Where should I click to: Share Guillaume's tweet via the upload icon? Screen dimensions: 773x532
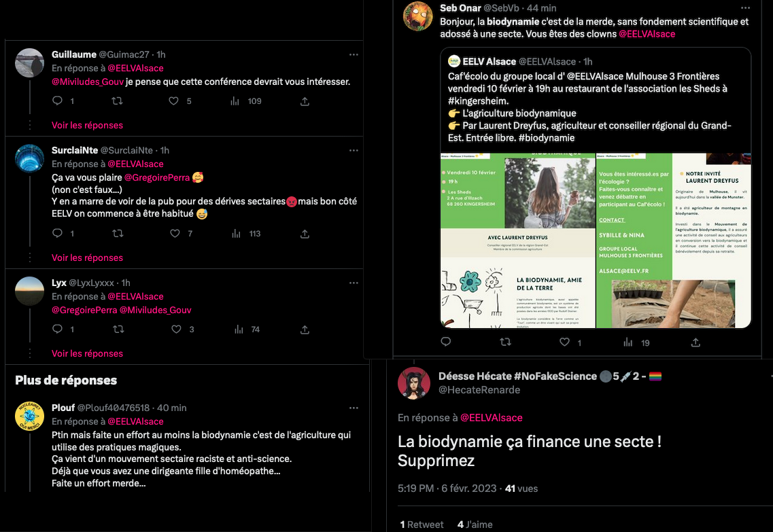coord(305,101)
